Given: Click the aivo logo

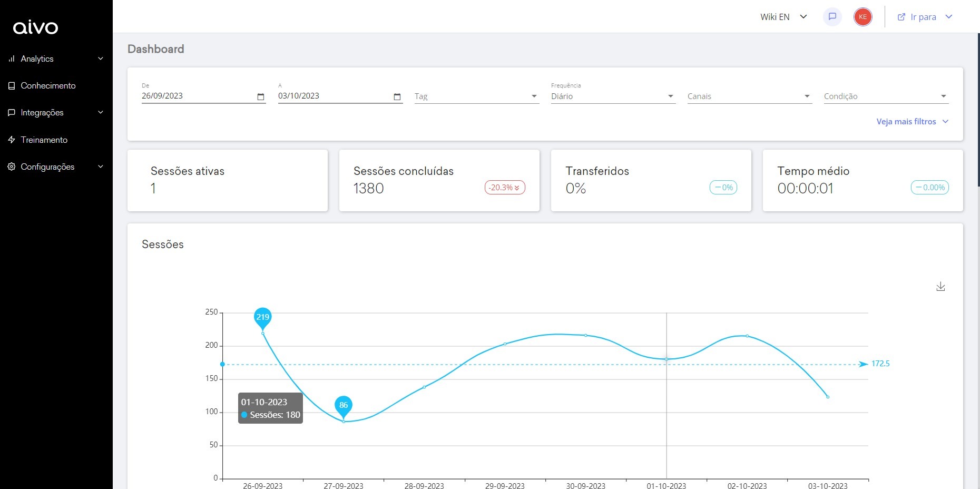Looking at the screenshot, I should pos(36,27).
